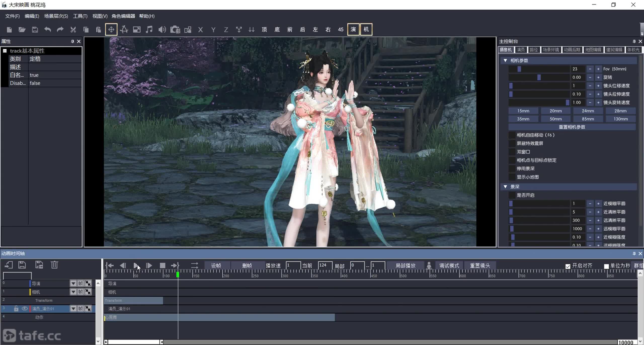Set lens to 85mm preset
The image size is (644, 345).
point(588,119)
